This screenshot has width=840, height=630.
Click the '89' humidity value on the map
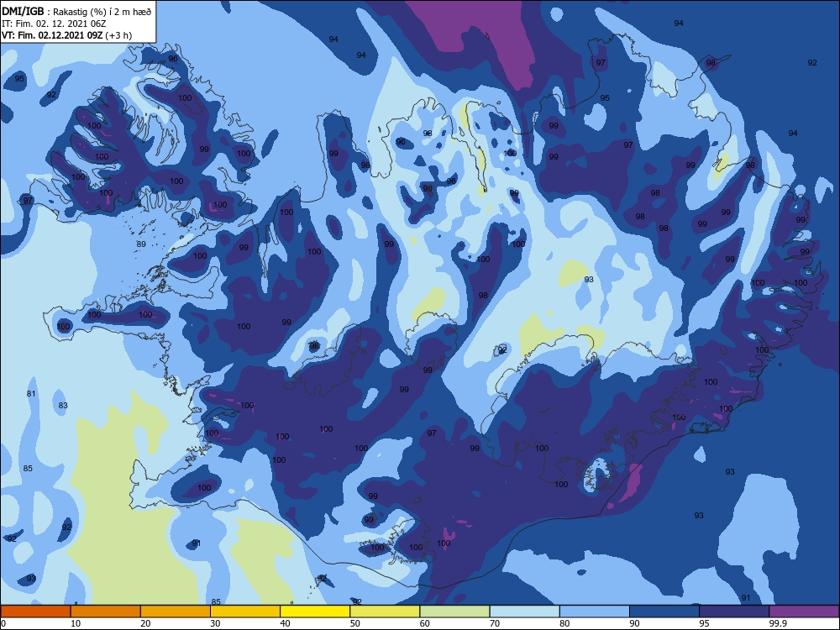pyautogui.click(x=141, y=244)
